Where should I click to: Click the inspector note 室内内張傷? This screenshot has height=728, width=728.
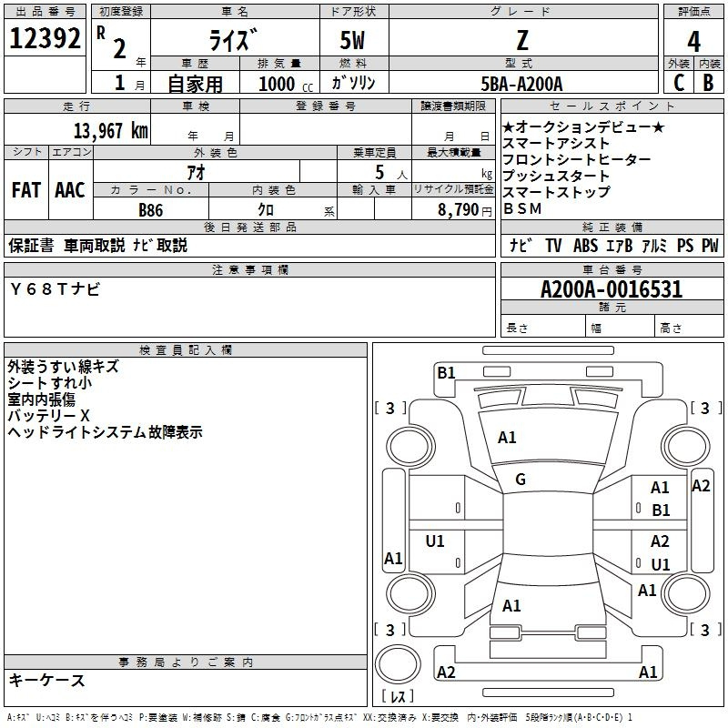41,399
